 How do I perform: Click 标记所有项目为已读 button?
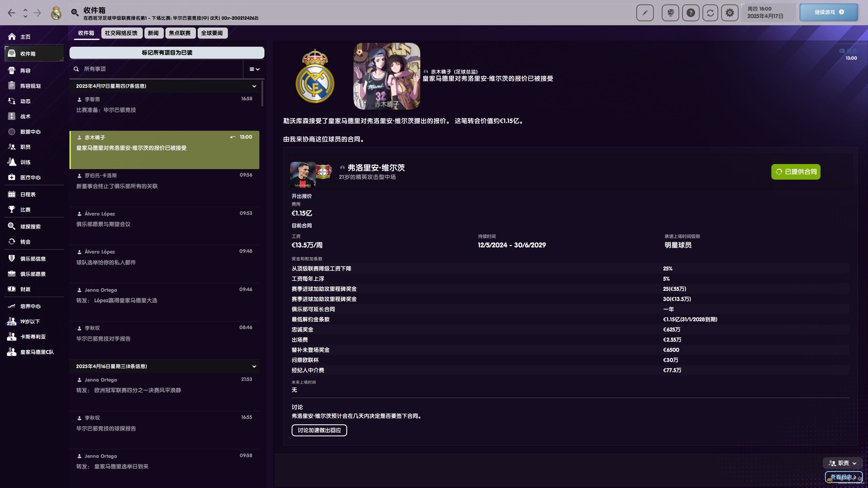click(x=167, y=53)
